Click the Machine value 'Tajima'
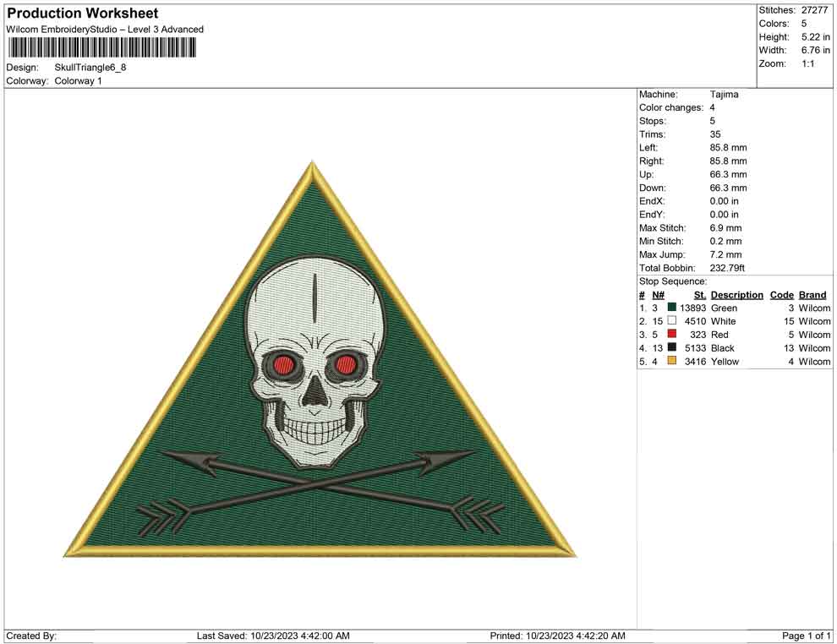 tap(724, 95)
